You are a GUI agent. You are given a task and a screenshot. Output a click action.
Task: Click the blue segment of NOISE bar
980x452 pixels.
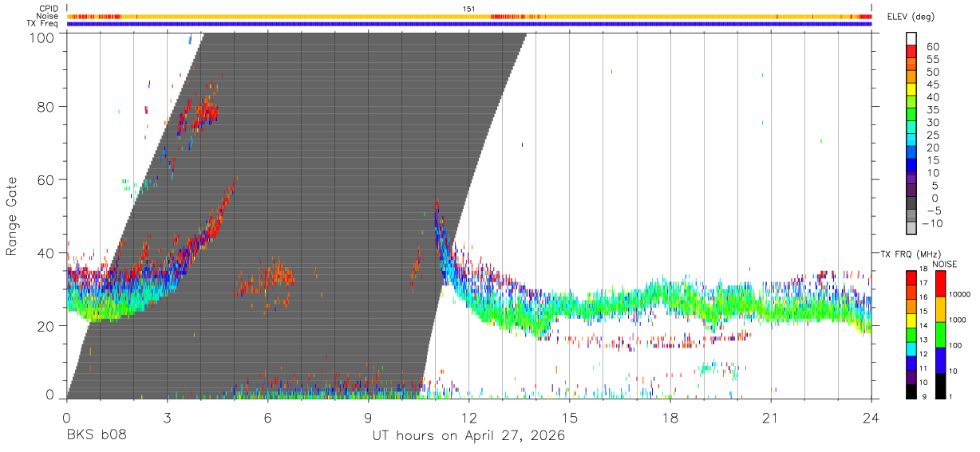[939, 360]
